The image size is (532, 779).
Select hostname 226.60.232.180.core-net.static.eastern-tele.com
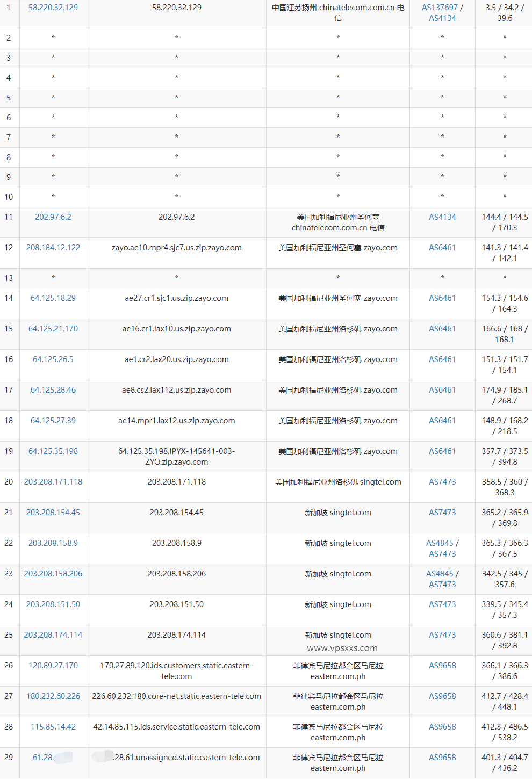pyautogui.click(x=177, y=696)
